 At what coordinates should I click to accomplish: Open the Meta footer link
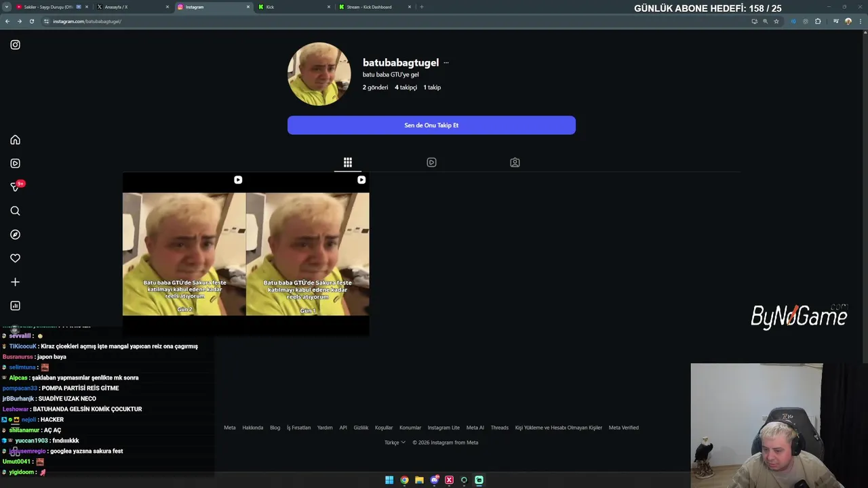230,428
